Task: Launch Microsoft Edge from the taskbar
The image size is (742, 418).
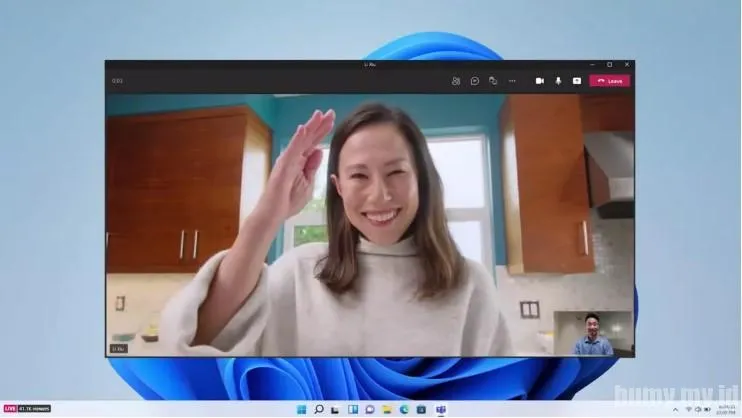Action: point(404,409)
